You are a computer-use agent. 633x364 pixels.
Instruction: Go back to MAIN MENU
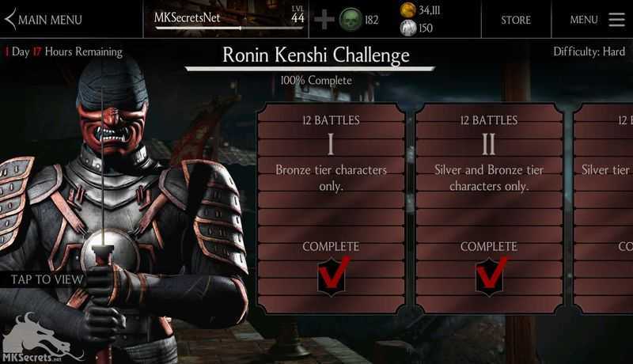[x=50, y=19]
